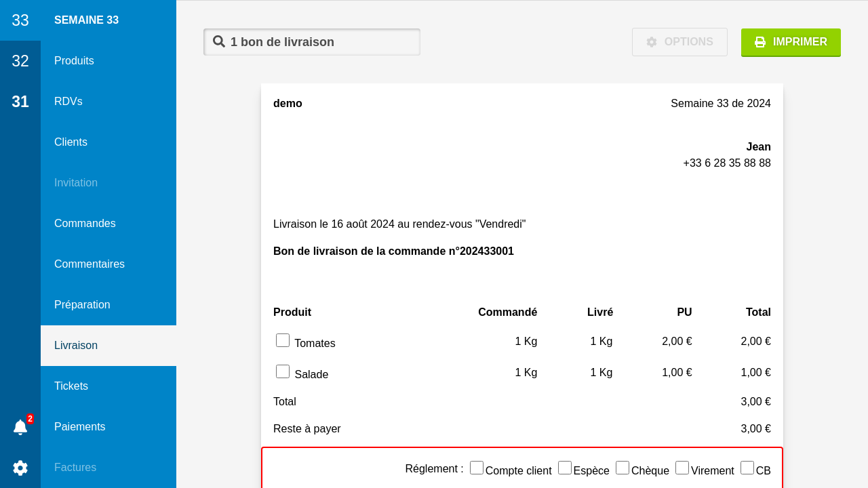Viewport: 868px width, 488px height.
Task: Click the printer icon on Imprimer
Action: click(760, 42)
